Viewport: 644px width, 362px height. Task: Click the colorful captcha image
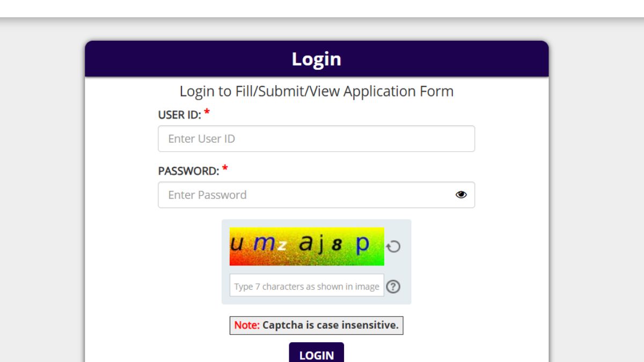(307, 246)
